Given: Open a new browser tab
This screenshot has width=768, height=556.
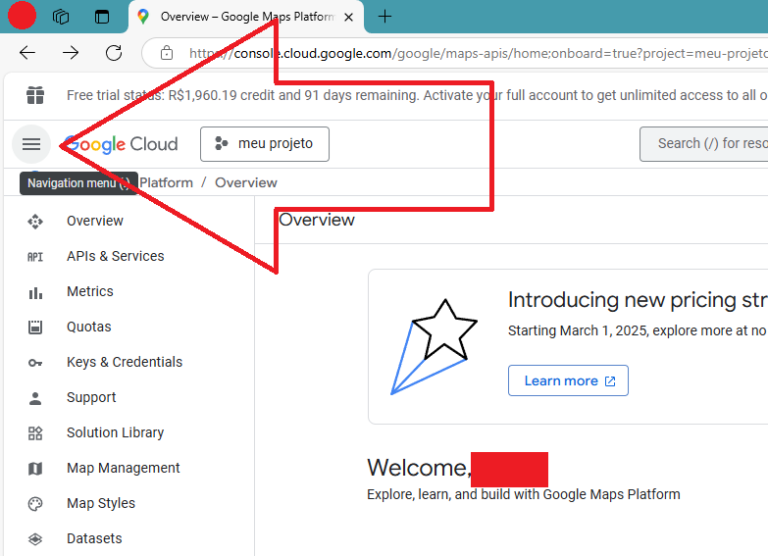Looking at the screenshot, I should click(x=385, y=16).
